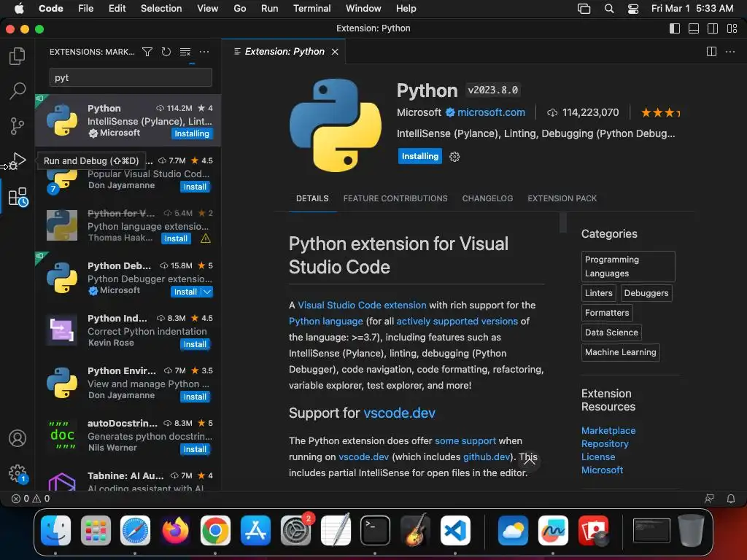Close the Extension: Python tab

point(335,52)
